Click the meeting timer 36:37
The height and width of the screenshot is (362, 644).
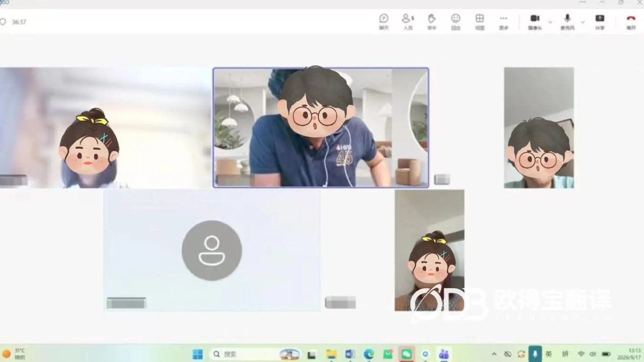pyautogui.click(x=19, y=22)
